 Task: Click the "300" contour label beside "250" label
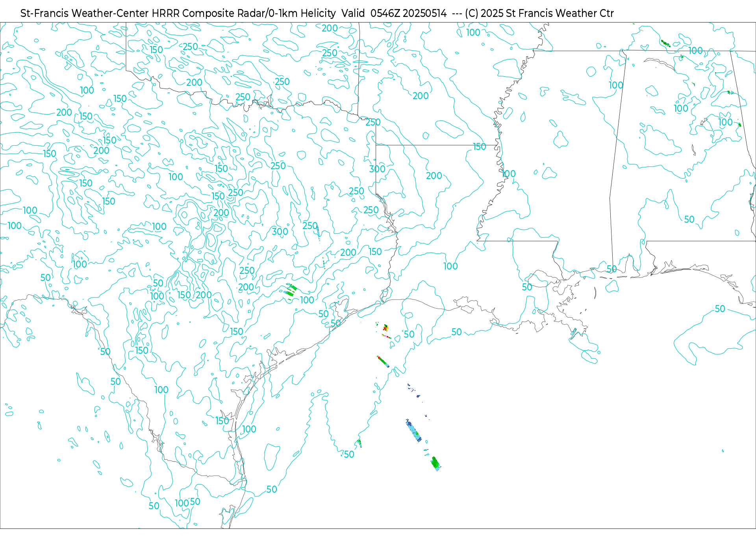(280, 231)
